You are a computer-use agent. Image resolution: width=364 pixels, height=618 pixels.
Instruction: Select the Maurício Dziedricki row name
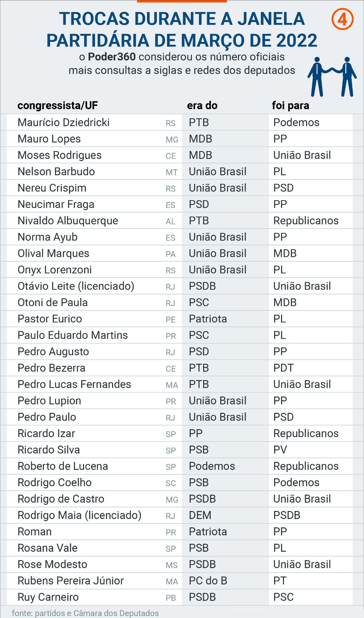64,122
